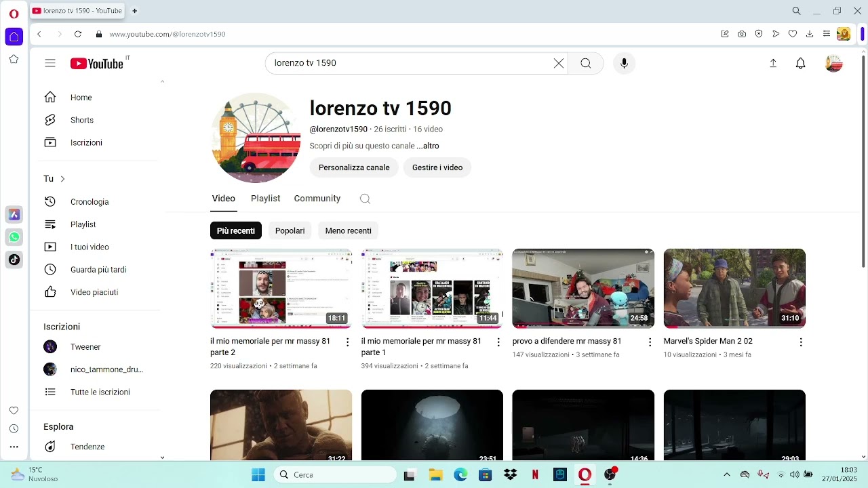Open 'Video piaciuti' in sidebar
The image size is (868, 488).
click(94, 292)
